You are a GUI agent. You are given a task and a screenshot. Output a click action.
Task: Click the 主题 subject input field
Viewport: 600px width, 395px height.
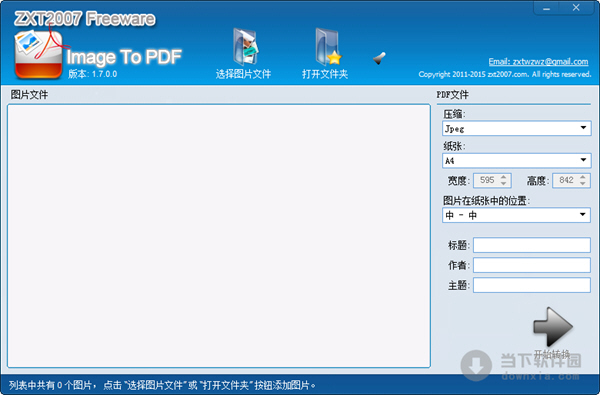coord(532,285)
